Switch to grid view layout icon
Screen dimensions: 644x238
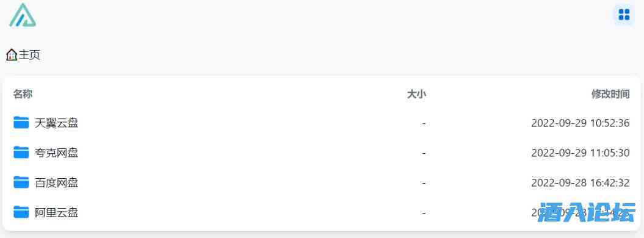624,15
